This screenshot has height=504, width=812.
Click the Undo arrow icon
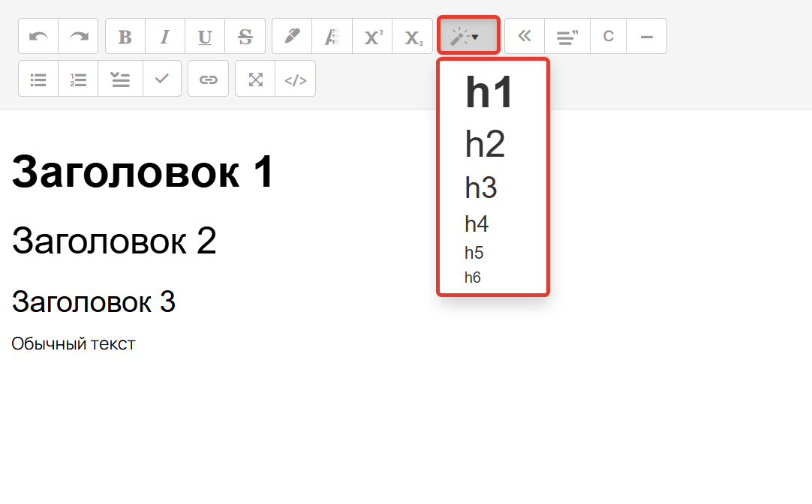tap(38, 36)
